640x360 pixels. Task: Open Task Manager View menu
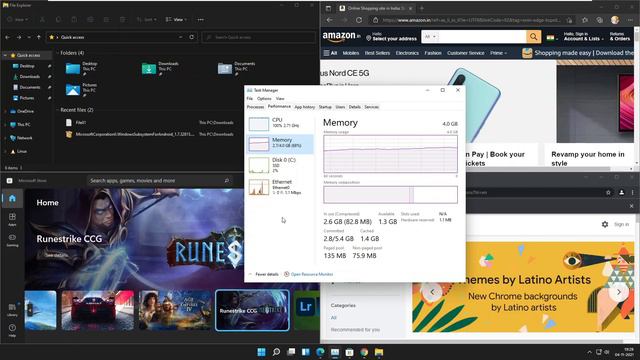(280, 99)
